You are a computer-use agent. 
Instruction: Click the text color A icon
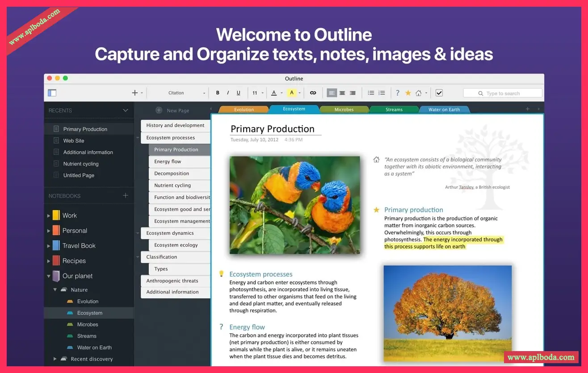pos(274,93)
